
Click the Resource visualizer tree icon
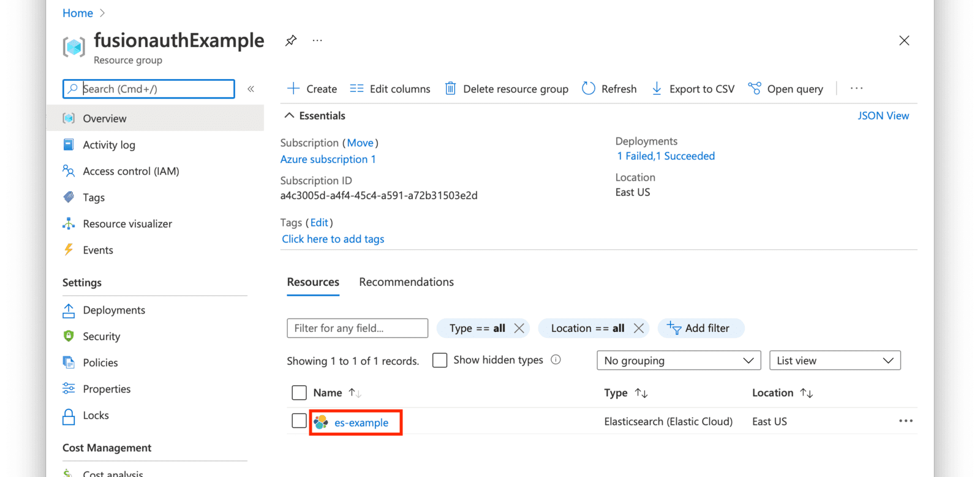pos(69,223)
